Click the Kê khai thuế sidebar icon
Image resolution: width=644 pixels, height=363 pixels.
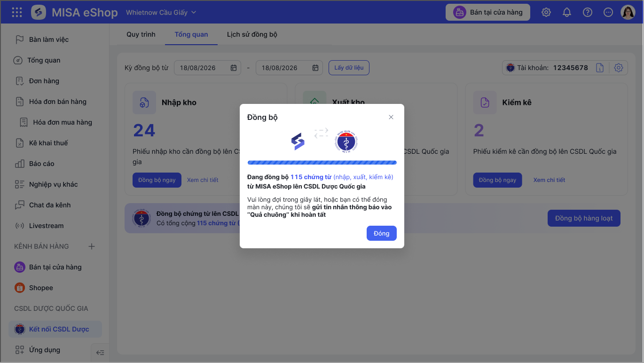tap(19, 143)
